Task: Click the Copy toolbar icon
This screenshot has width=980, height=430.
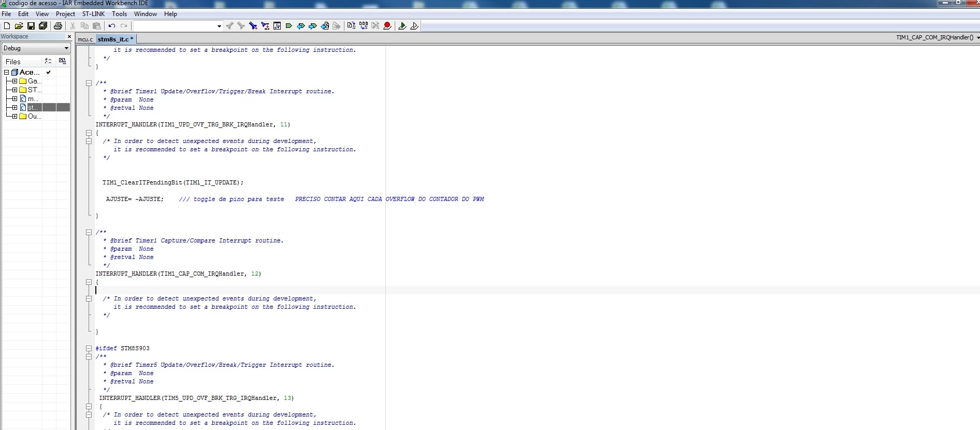Action: [x=84, y=26]
